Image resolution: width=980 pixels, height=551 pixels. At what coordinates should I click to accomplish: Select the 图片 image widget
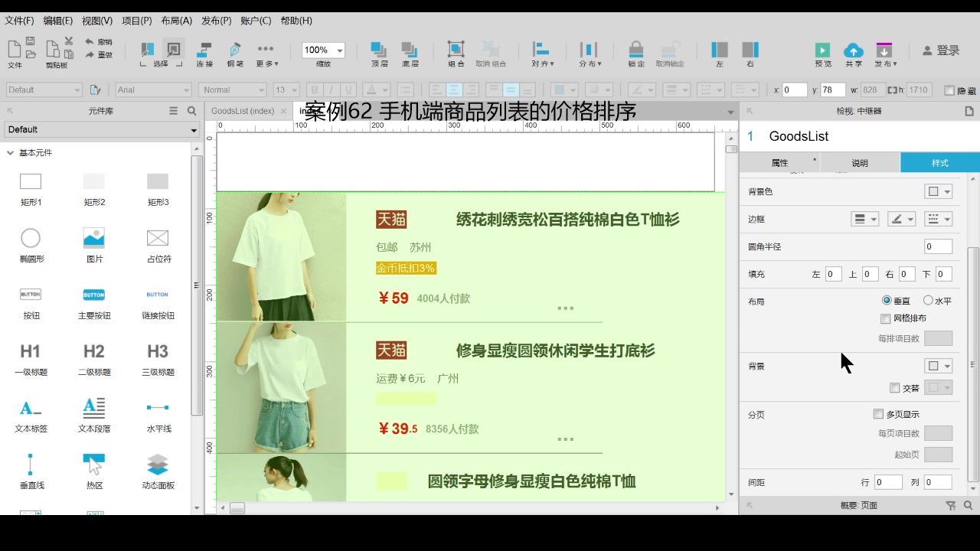[94, 246]
